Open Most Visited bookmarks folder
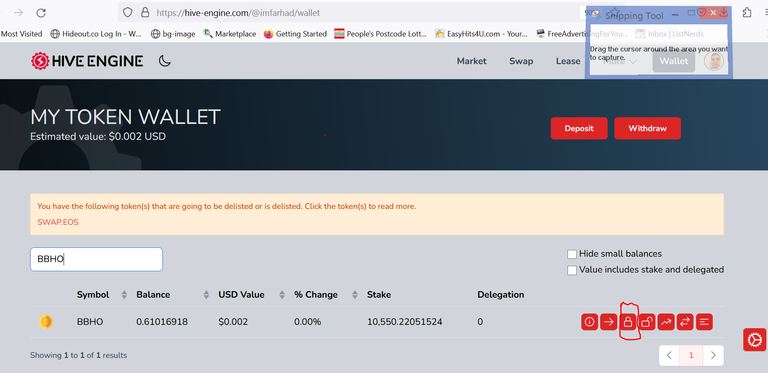 click(22, 34)
